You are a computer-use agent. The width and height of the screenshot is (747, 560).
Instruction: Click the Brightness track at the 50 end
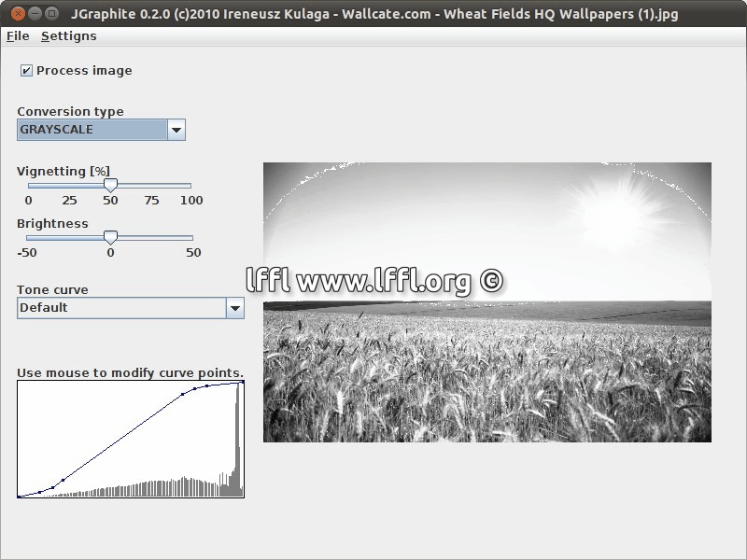(192, 238)
